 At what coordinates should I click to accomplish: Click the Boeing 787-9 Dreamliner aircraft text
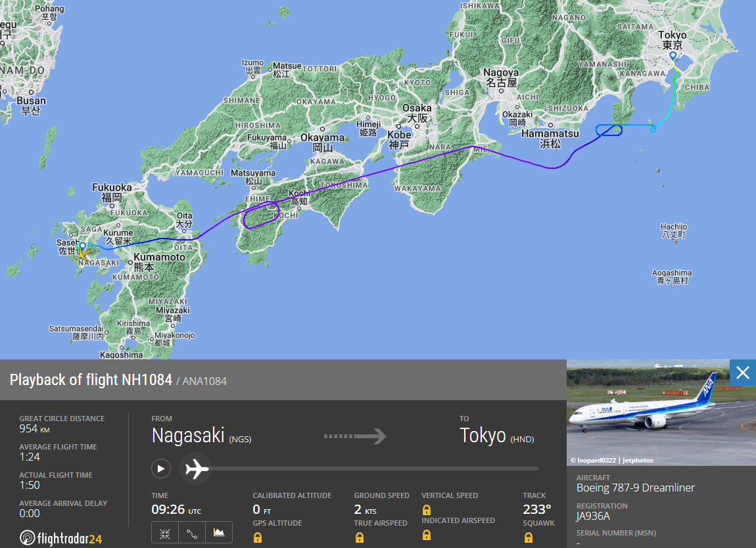pos(636,488)
